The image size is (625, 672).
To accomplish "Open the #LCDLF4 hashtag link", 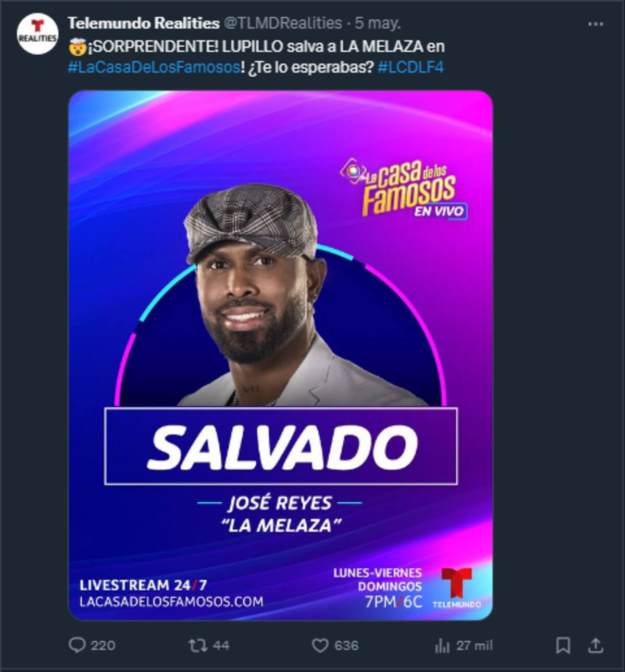I will tap(410, 67).
